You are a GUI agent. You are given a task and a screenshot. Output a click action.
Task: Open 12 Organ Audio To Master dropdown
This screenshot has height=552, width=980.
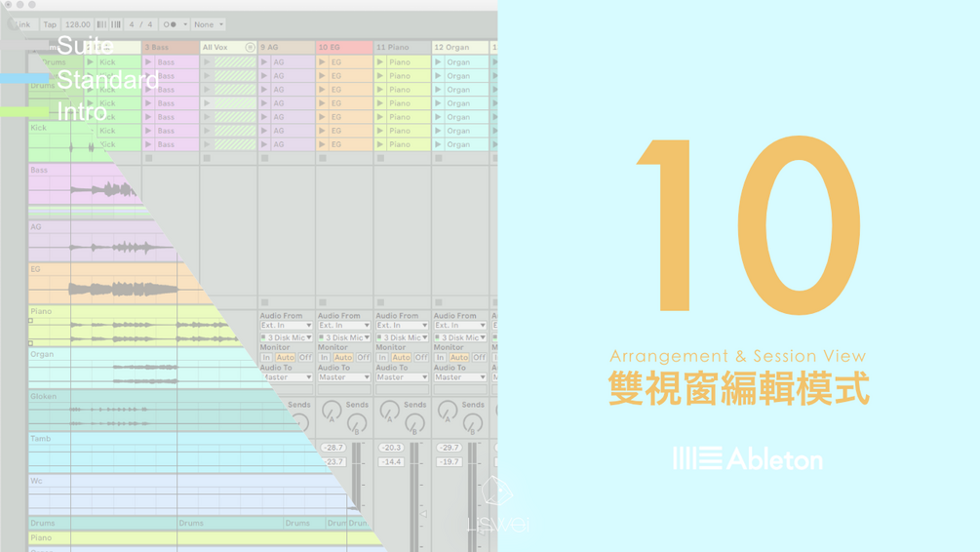point(460,377)
